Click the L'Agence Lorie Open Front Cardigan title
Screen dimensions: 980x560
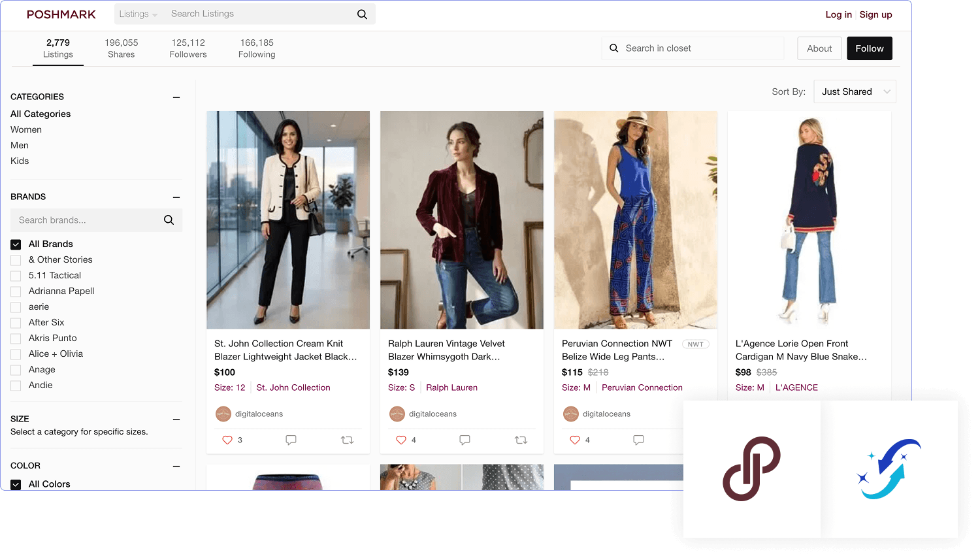pos(802,350)
